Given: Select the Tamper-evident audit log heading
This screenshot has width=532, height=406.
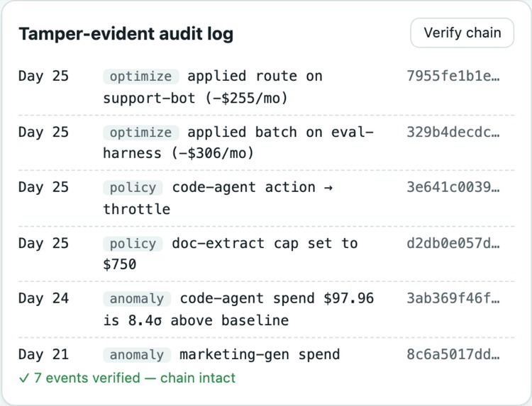Looking at the screenshot, I should pyautogui.click(x=126, y=34).
